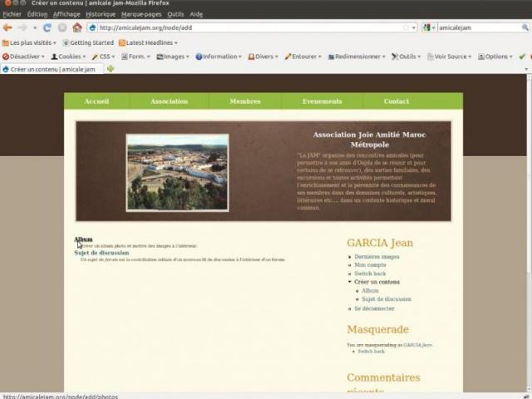Open the Fichier menu
The width and height of the screenshot is (532, 399).
pos(12,14)
